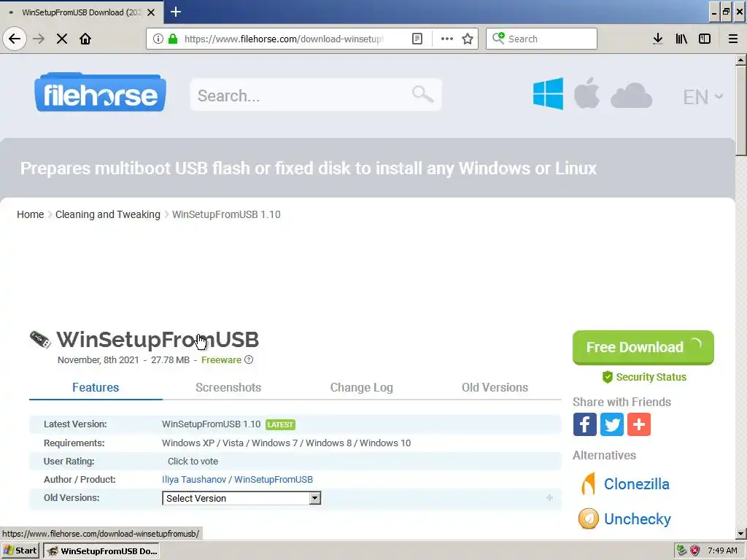Viewport: 747px width, 560px height.
Task: Open the Firefox hamburger menu
Action: coord(733,39)
